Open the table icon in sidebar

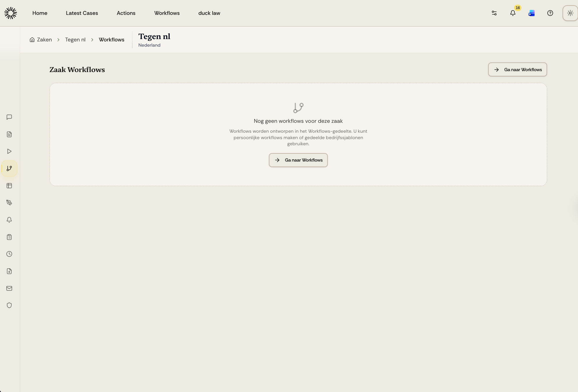(x=9, y=186)
